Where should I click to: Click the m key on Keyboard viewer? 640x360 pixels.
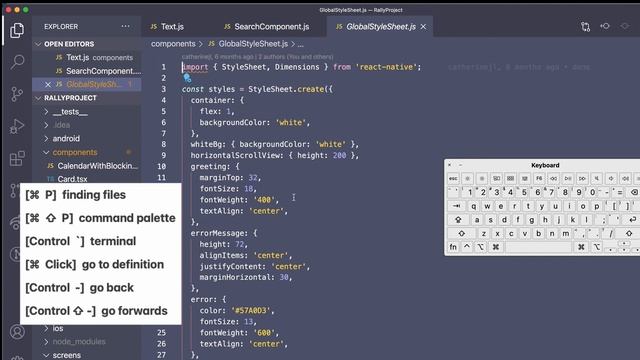point(566,233)
